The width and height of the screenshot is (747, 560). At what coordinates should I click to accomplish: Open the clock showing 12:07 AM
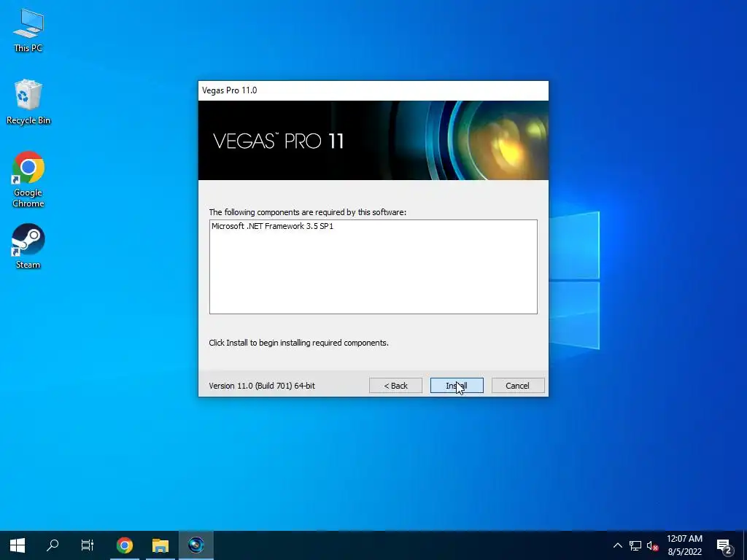pos(684,545)
